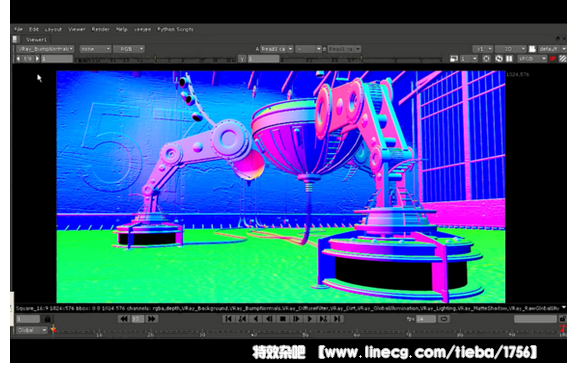Click the play forward button
Screen dimensions: 567x369
click(310, 319)
